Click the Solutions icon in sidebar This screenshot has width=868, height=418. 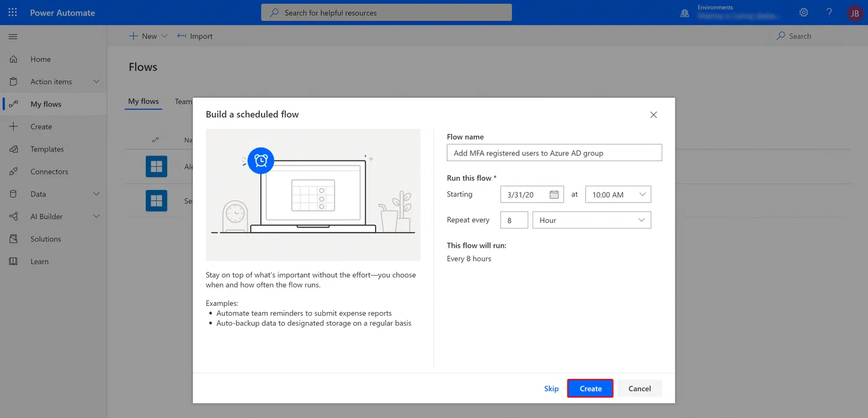click(14, 239)
